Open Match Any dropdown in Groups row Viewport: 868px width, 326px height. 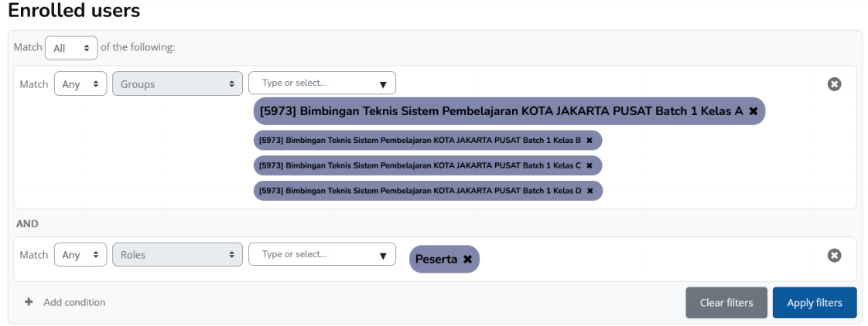click(x=80, y=84)
